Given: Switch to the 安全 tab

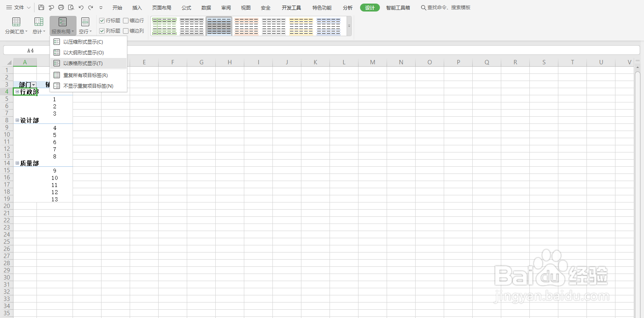Looking at the screenshot, I should (x=266, y=8).
